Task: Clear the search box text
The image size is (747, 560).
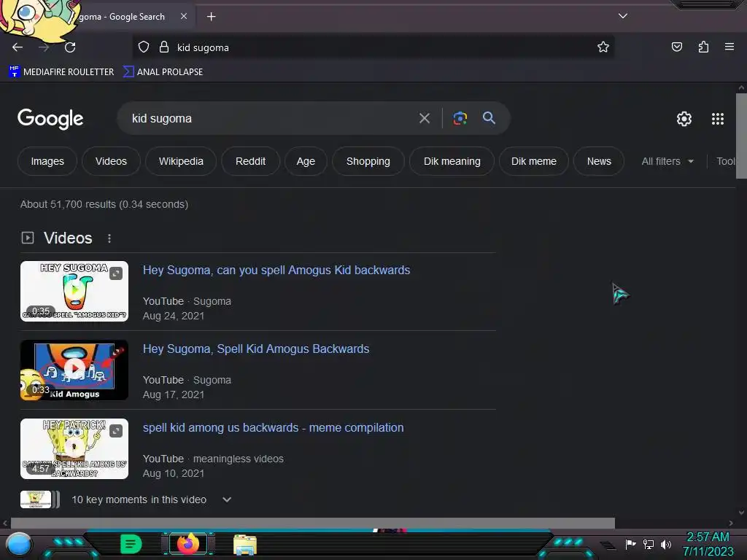Action: 424,118
